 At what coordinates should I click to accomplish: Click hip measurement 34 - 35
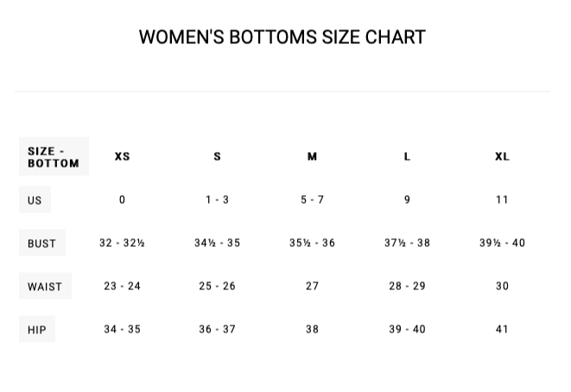122,329
